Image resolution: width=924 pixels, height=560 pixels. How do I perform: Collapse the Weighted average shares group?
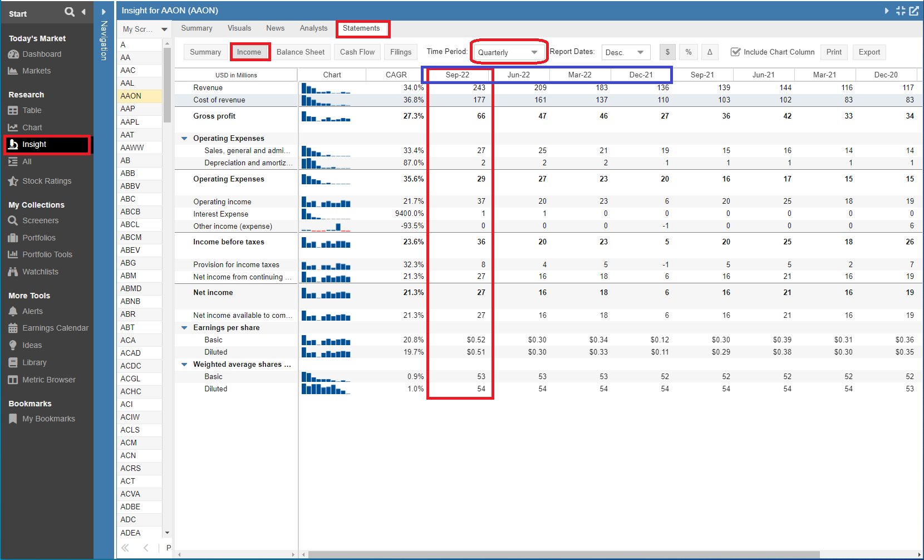pos(184,364)
